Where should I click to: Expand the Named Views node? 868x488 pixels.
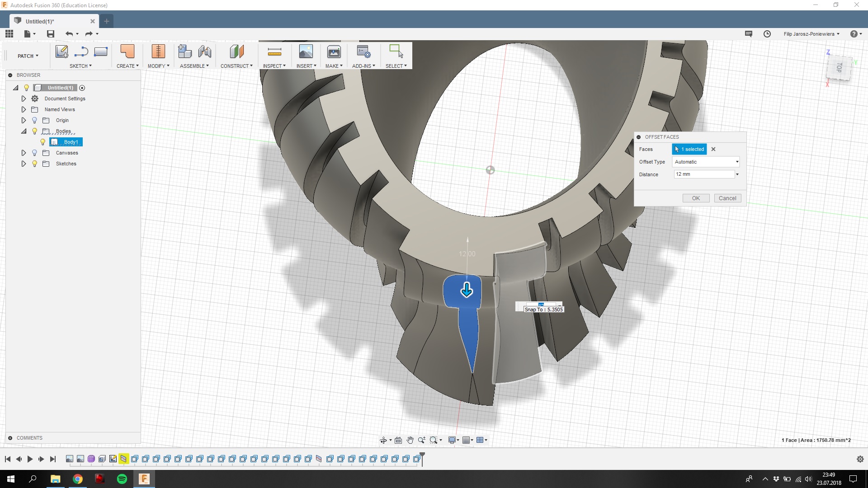[24, 109]
